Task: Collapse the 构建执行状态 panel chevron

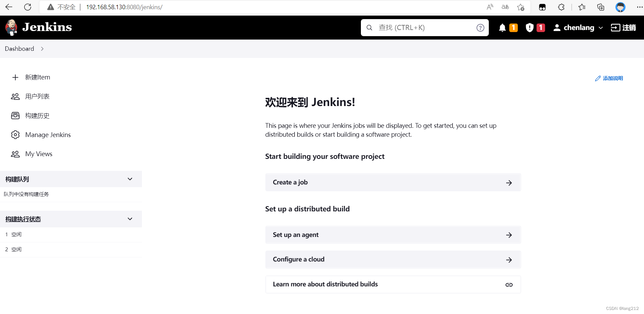Action: tap(130, 219)
